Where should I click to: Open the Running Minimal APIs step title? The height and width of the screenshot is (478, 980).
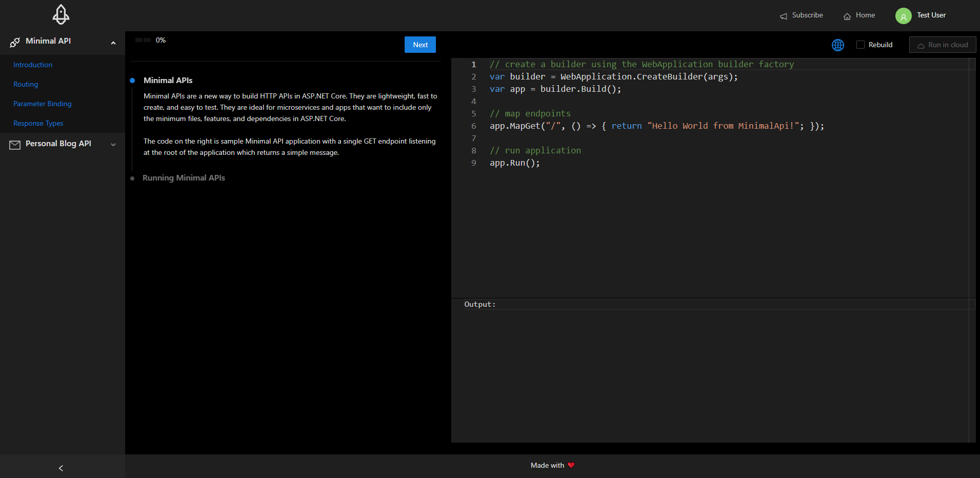click(184, 178)
